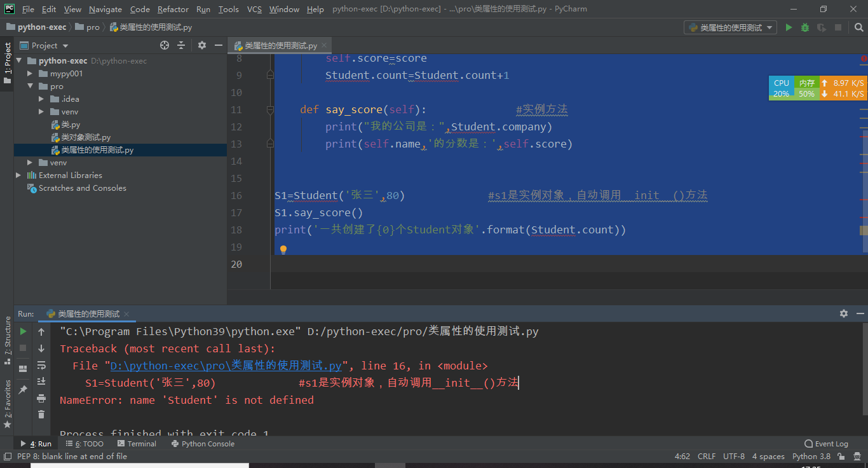Image resolution: width=868 pixels, height=468 pixels.
Task: Open Project panel gear settings
Action: coord(202,45)
